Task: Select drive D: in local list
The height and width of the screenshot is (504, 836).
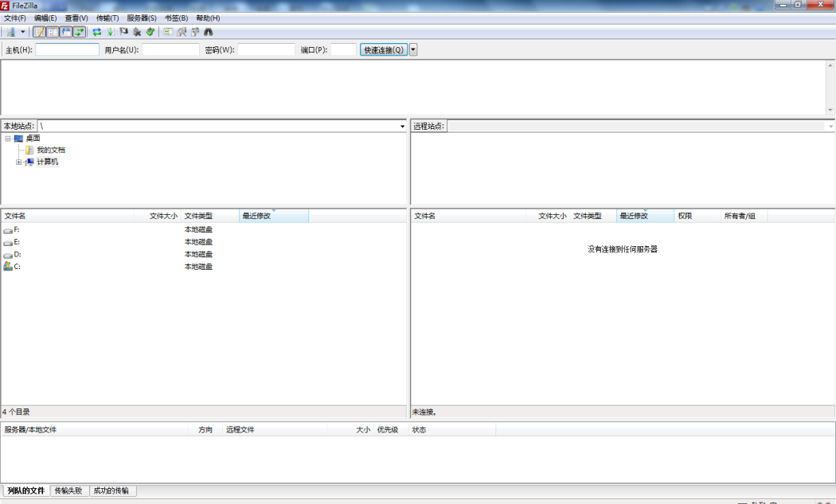Action: click(x=17, y=255)
